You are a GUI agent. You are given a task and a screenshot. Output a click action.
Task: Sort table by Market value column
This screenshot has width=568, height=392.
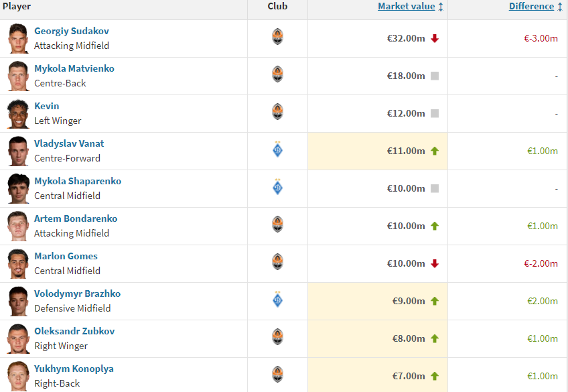click(406, 7)
